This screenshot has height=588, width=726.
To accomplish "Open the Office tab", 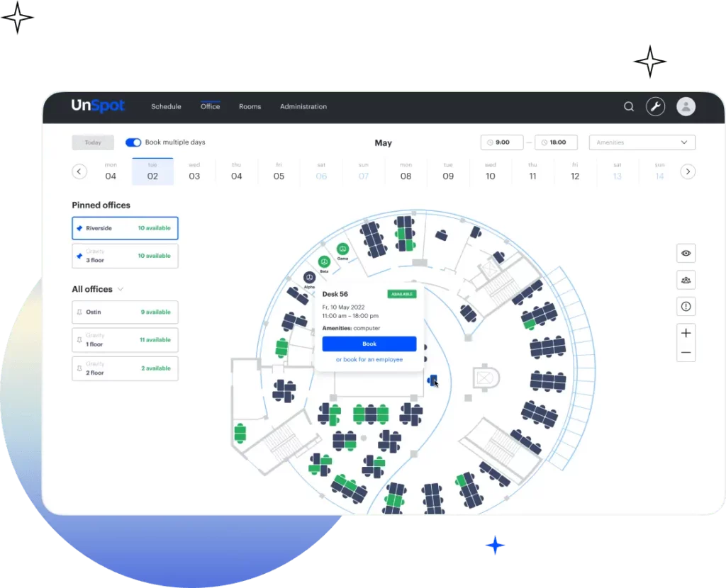I will (210, 106).
